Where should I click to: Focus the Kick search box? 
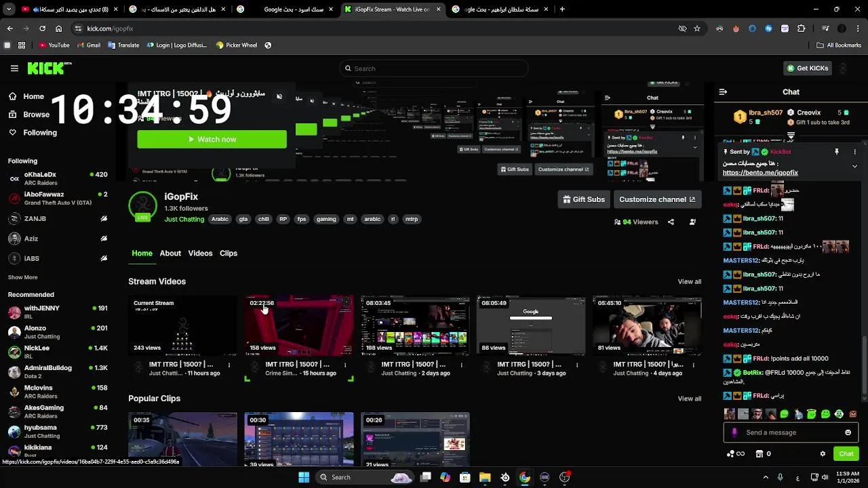pyautogui.click(x=434, y=68)
